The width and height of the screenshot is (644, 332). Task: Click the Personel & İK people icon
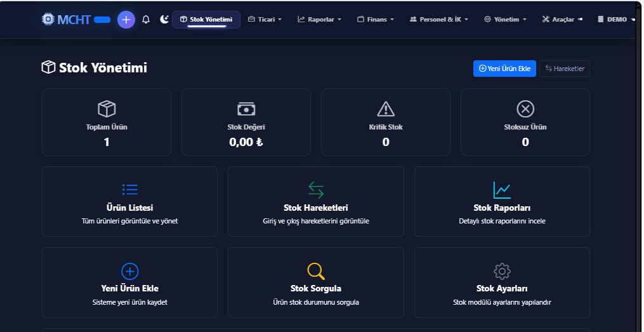[413, 19]
